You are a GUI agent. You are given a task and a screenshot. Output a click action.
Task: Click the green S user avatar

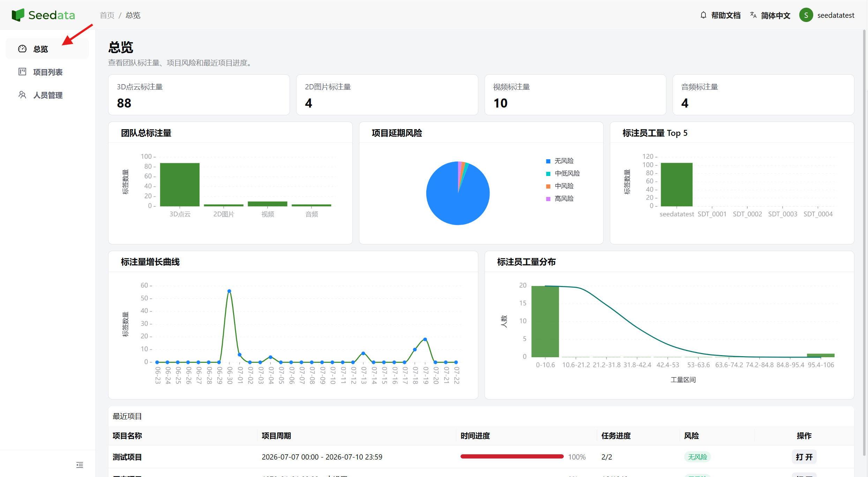806,15
